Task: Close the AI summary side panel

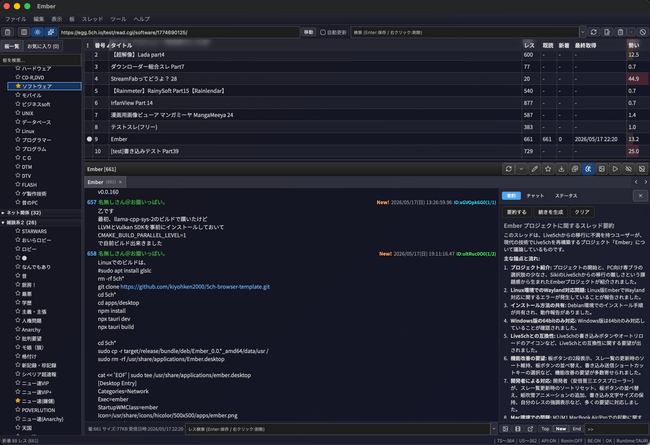Action: 640,196
